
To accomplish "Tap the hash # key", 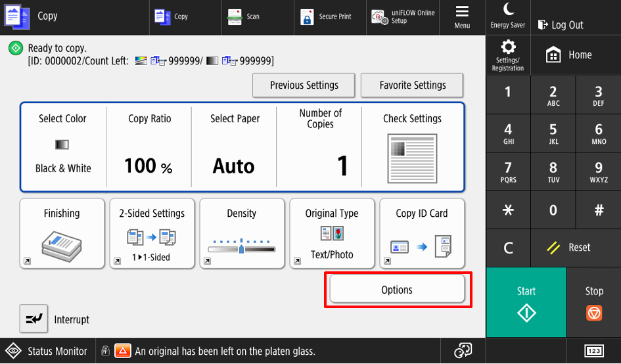I will point(599,210).
